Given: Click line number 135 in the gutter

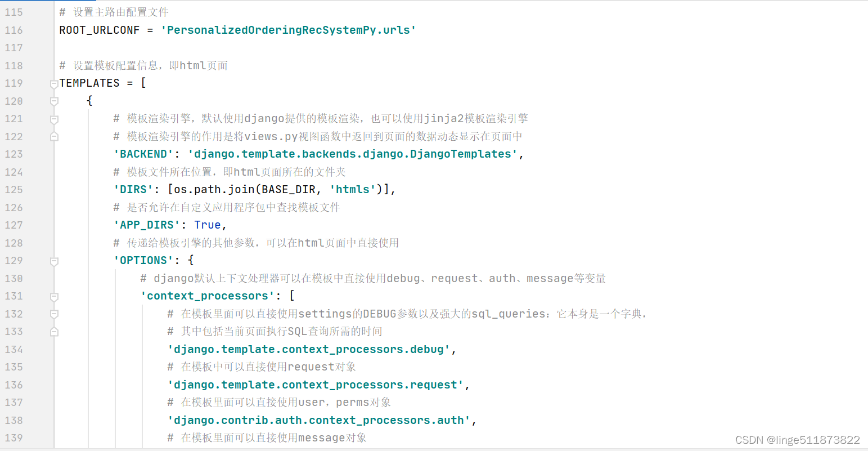Looking at the screenshot, I should pos(14,367).
